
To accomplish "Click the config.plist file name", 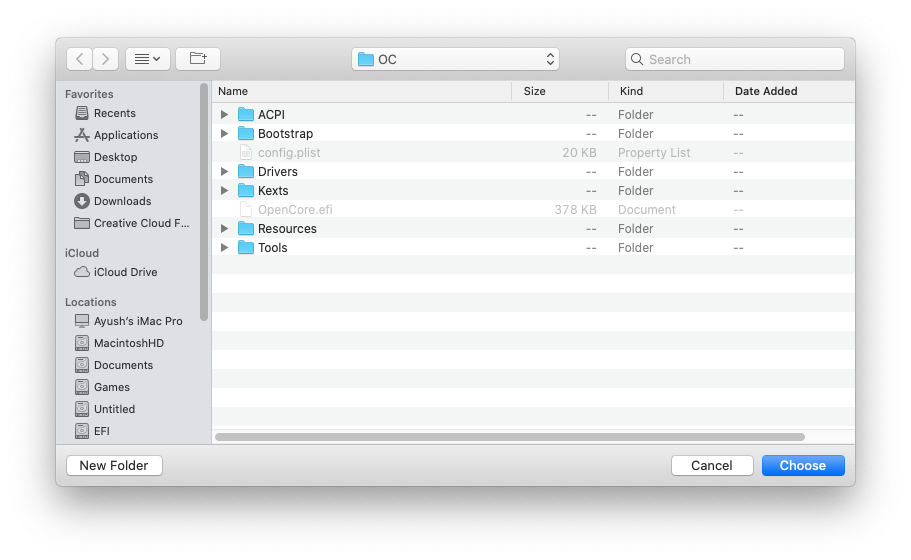I will click(x=289, y=153).
